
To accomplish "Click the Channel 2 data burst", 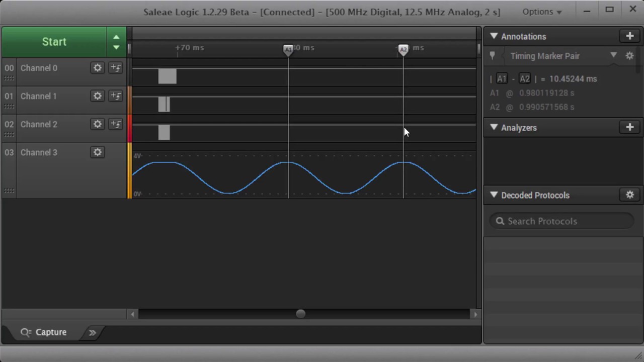I will [x=164, y=133].
